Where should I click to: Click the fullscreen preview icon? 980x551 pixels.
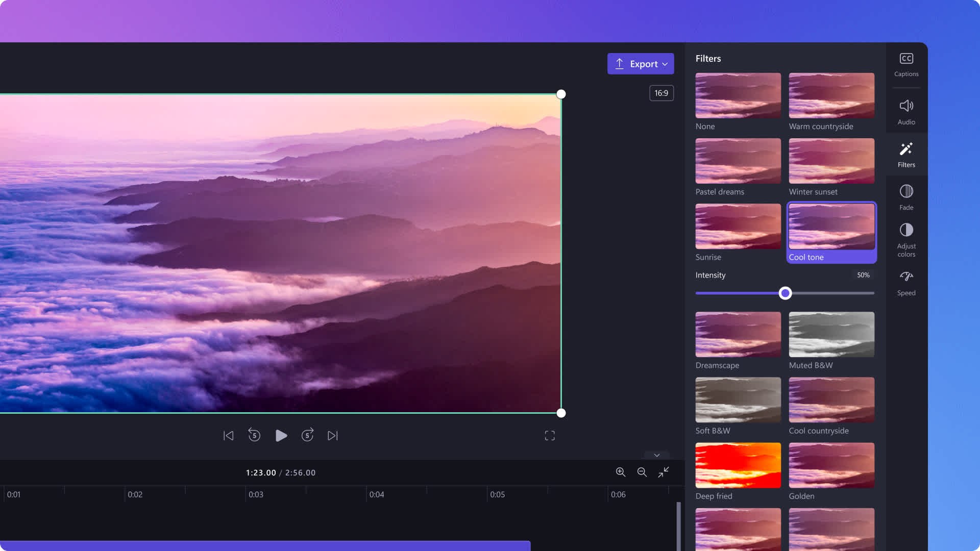click(549, 435)
